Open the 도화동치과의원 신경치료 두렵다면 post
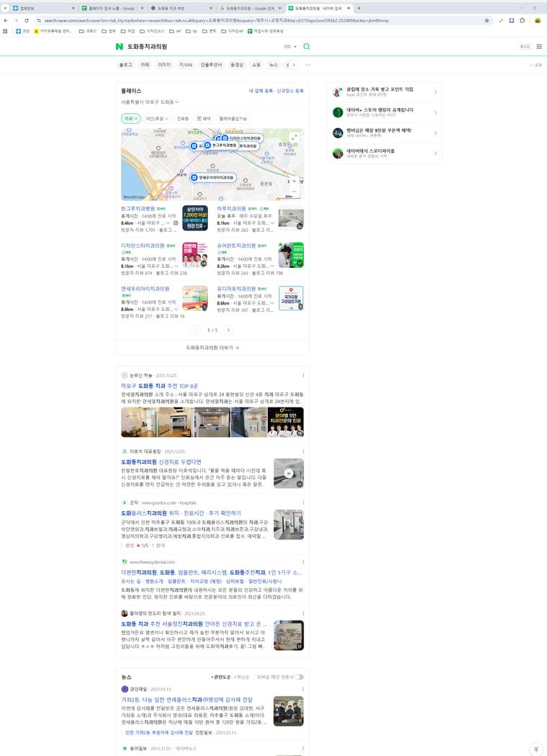547x756 pixels. point(161,462)
